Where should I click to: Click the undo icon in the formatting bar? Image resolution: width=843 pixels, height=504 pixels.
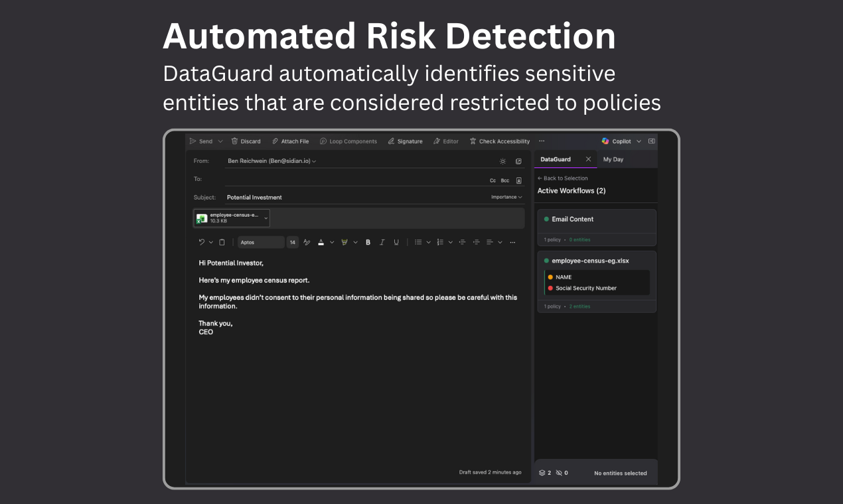point(202,241)
